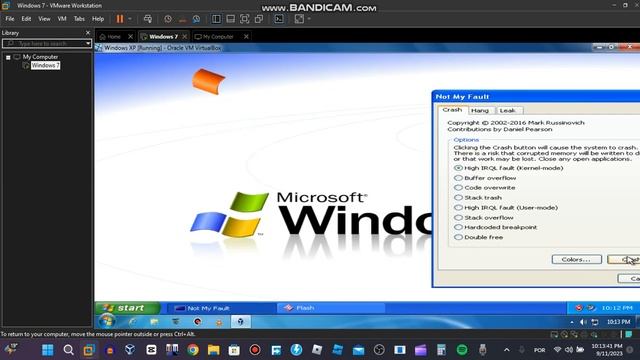Open Spotify from host taskbar
Screen dimensions: 640x360
tap(462, 350)
